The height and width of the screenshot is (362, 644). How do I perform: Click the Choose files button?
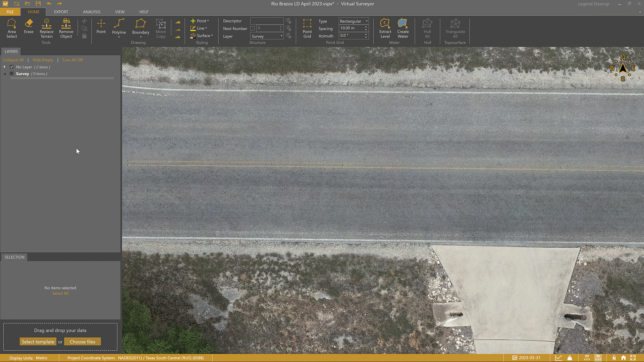(83, 341)
